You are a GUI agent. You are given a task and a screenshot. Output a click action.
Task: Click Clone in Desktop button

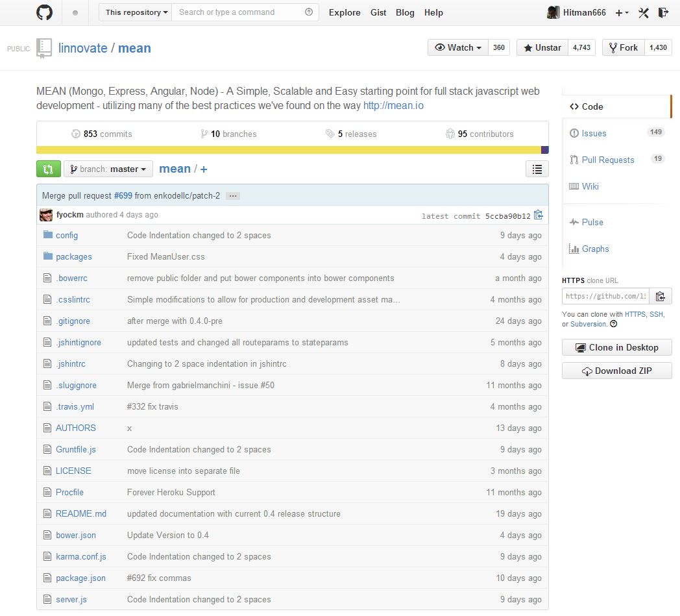(x=616, y=347)
